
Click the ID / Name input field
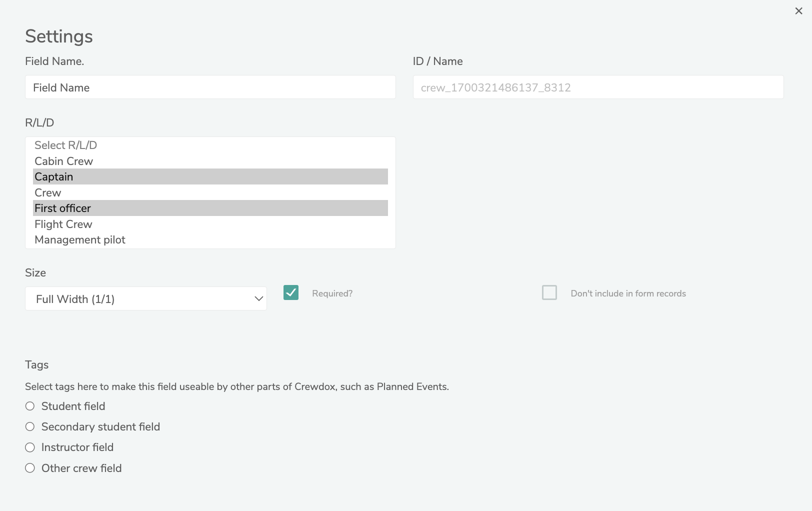(598, 87)
